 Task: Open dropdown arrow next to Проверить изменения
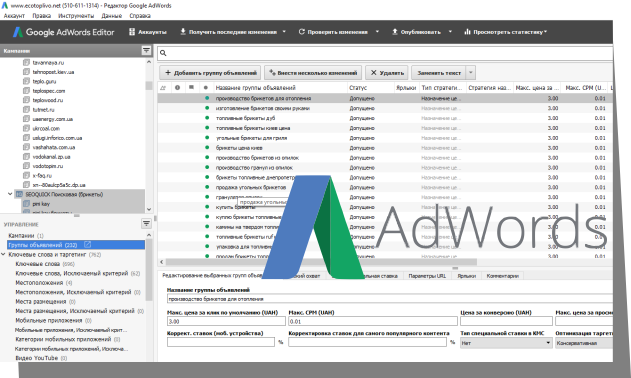click(377, 32)
